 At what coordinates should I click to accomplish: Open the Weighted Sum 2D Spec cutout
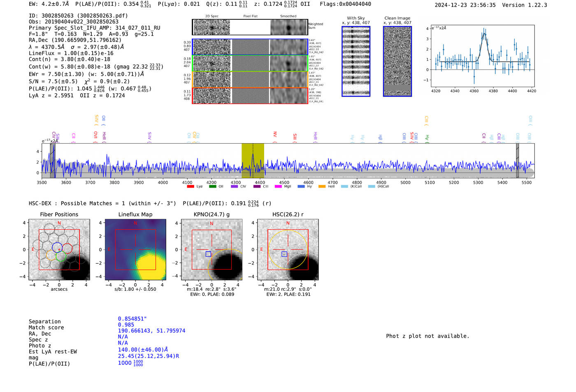pos(212,27)
